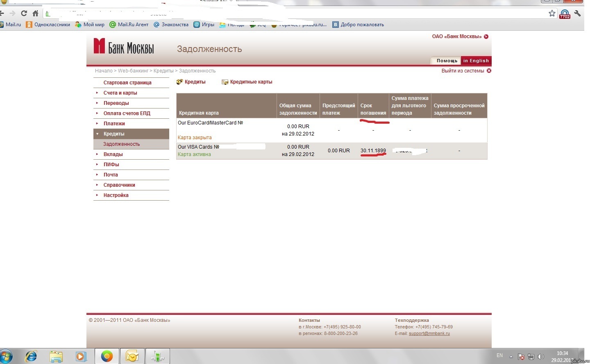Switch to the Кредиты tab
The height and width of the screenshot is (364, 590).
(195, 82)
